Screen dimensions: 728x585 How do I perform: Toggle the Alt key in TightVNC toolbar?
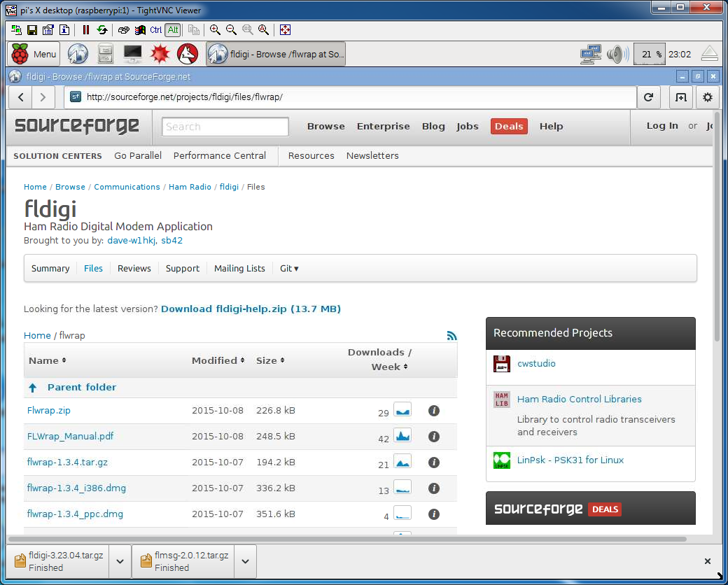pyautogui.click(x=173, y=30)
